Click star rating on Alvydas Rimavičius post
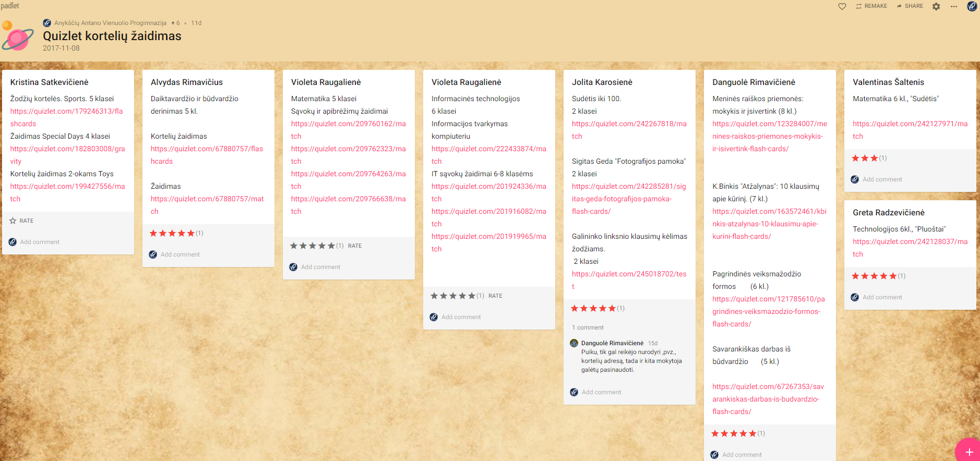 [x=172, y=233]
